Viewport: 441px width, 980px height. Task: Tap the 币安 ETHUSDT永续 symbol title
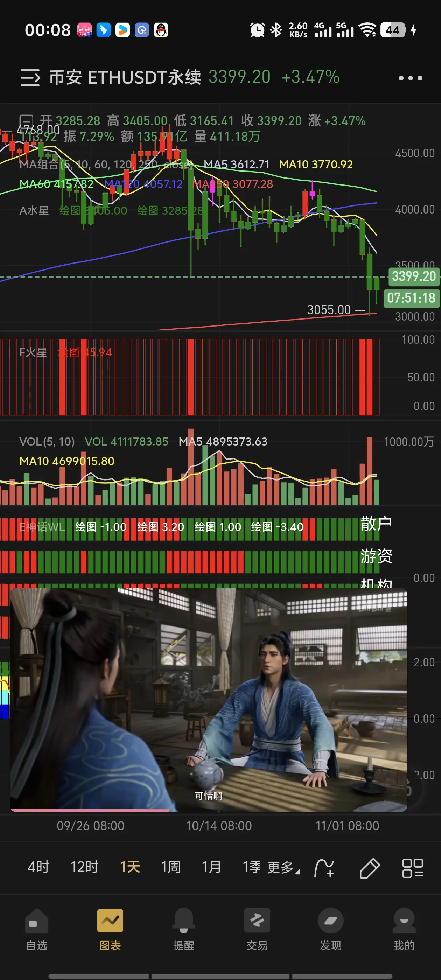125,77
